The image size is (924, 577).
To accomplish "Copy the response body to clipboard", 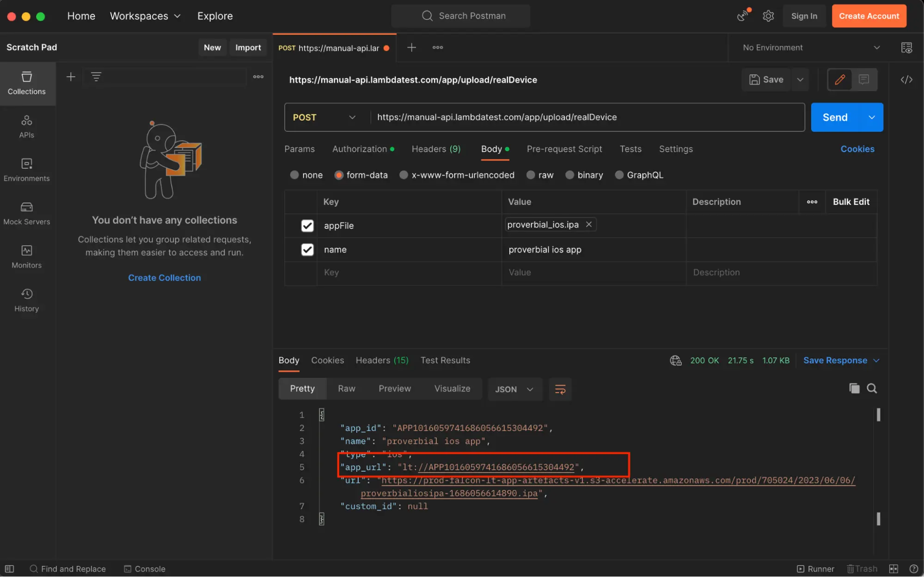I will click(x=854, y=388).
